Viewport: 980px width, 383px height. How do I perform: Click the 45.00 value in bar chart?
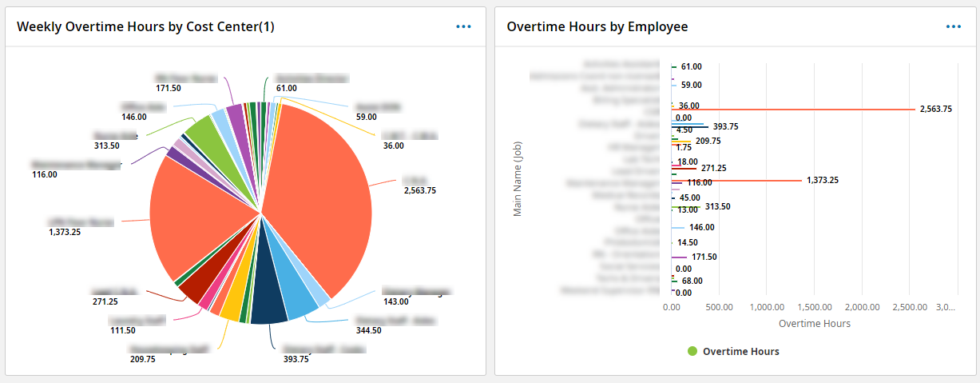pos(690,197)
